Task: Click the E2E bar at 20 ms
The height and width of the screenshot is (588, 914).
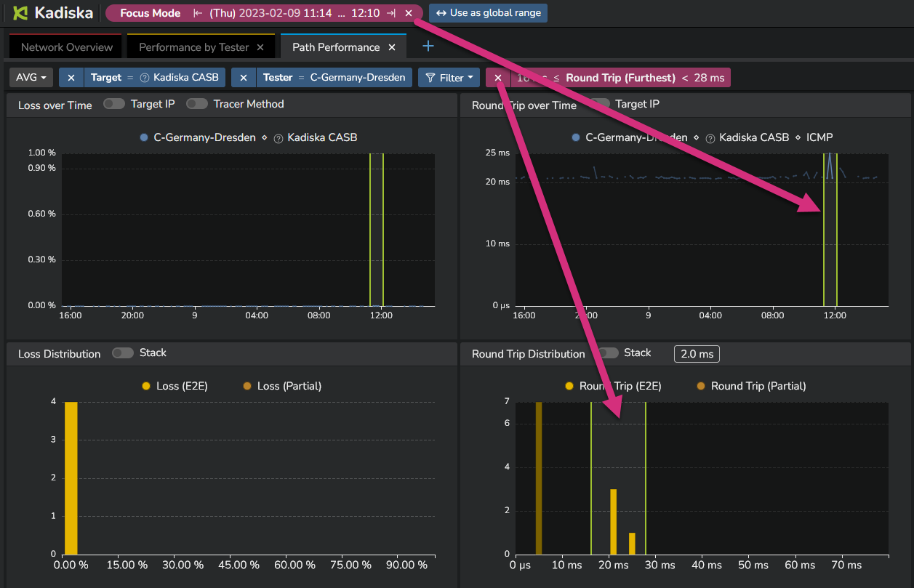Action: coord(613,522)
